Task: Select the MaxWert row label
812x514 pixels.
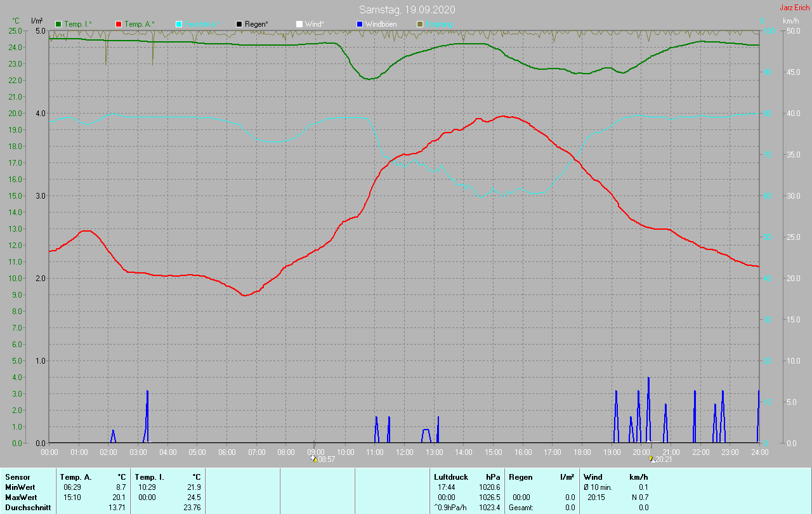Action: (20, 497)
